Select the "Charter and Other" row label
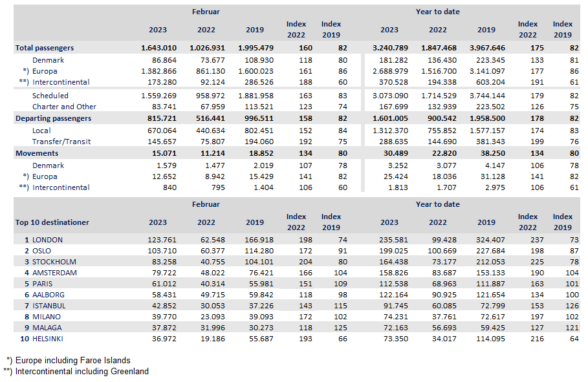588x382 pixels. click(x=64, y=107)
